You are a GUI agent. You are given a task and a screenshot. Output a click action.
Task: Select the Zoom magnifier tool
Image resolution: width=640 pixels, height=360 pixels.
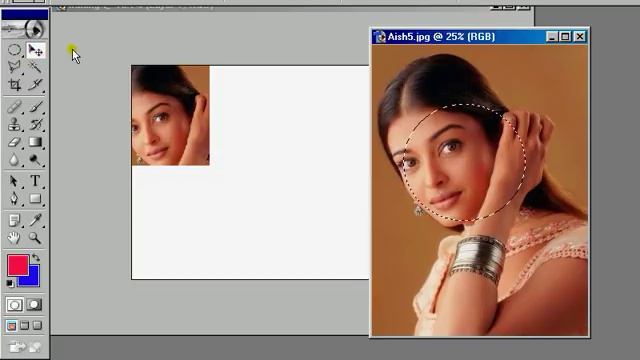click(x=36, y=238)
